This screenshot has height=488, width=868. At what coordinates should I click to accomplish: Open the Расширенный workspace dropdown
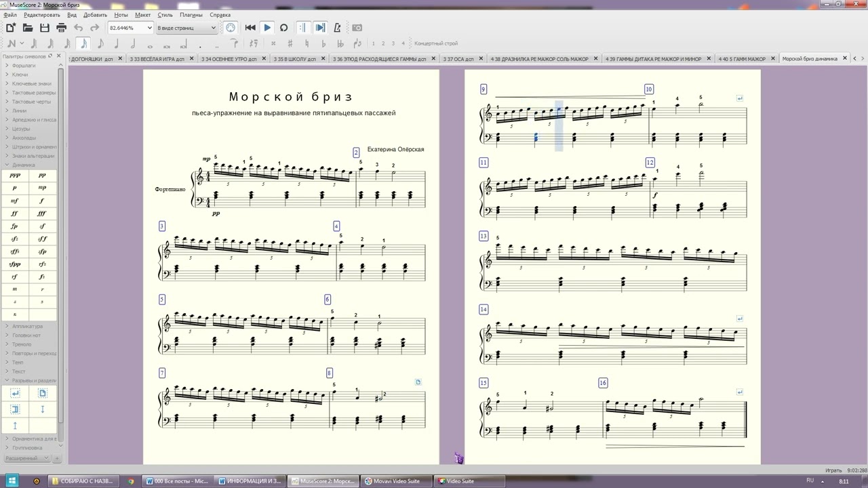[27, 458]
